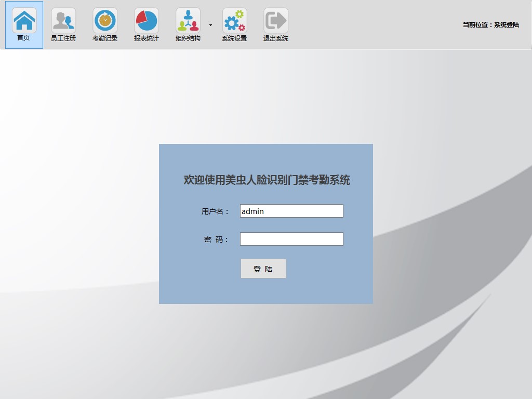The width and height of the screenshot is (532, 399).
Task: Click the 欢迎使用美虫人脸识别门禁考勤系统 heading
Action: (x=267, y=179)
